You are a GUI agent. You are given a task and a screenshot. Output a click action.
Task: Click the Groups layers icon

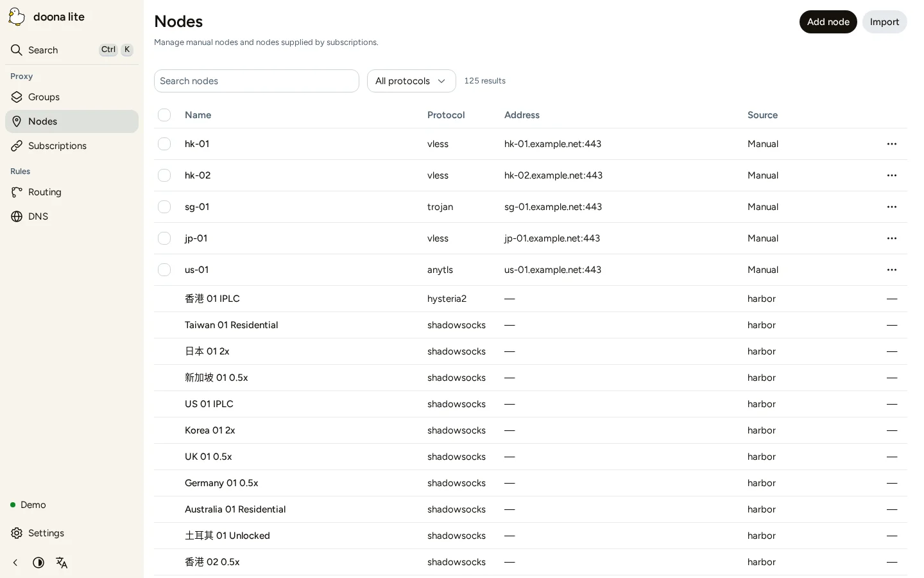tap(17, 97)
